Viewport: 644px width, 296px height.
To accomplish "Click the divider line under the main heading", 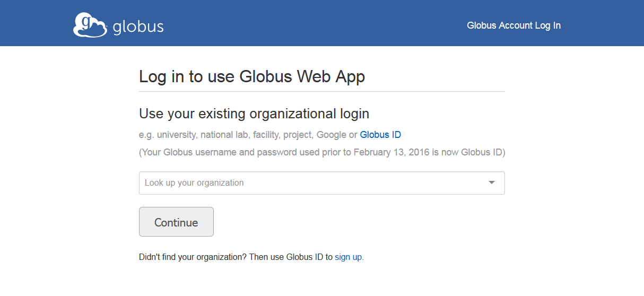I will click(x=322, y=91).
